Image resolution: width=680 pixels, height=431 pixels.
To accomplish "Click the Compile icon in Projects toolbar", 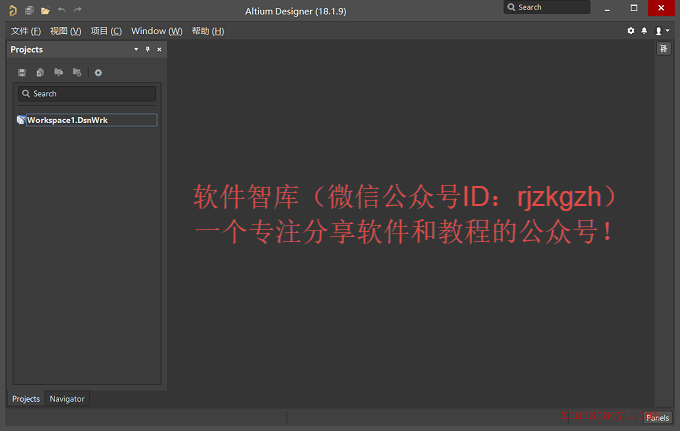I will click(x=40, y=72).
